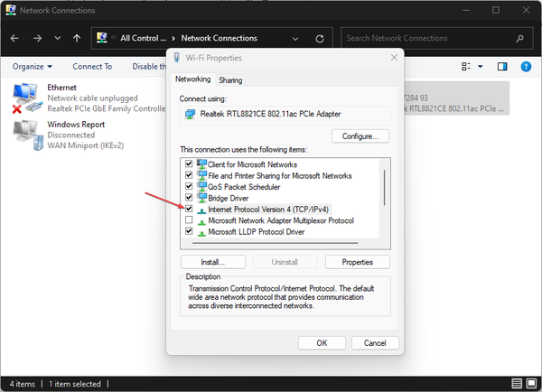Select the QoS Packet Scheduler row text
Screen dimensions: 542x392
pos(244,187)
